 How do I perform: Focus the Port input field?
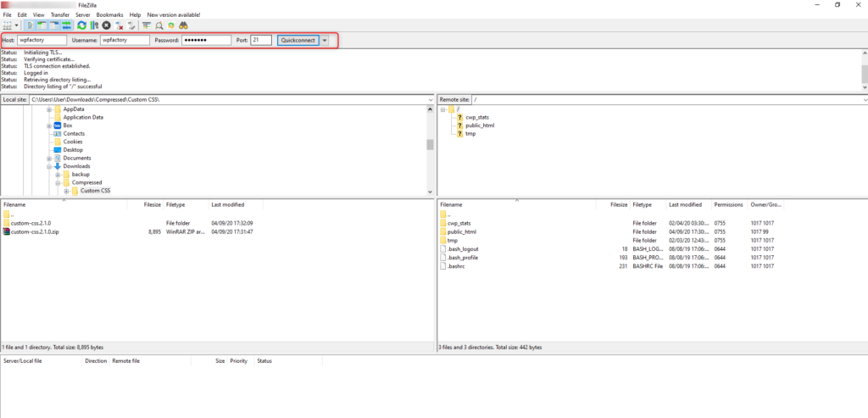point(261,40)
